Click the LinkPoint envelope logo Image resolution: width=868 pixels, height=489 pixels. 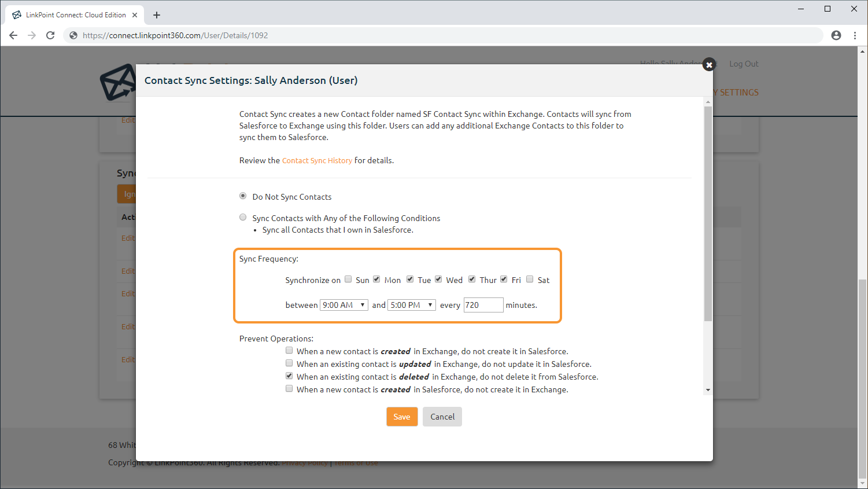pos(117,83)
